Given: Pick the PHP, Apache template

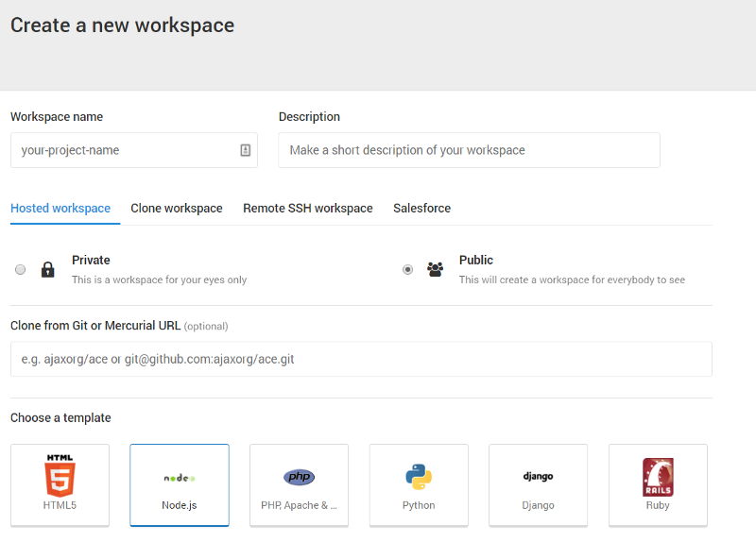Looking at the screenshot, I should pyautogui.click(x=299, y=484).
